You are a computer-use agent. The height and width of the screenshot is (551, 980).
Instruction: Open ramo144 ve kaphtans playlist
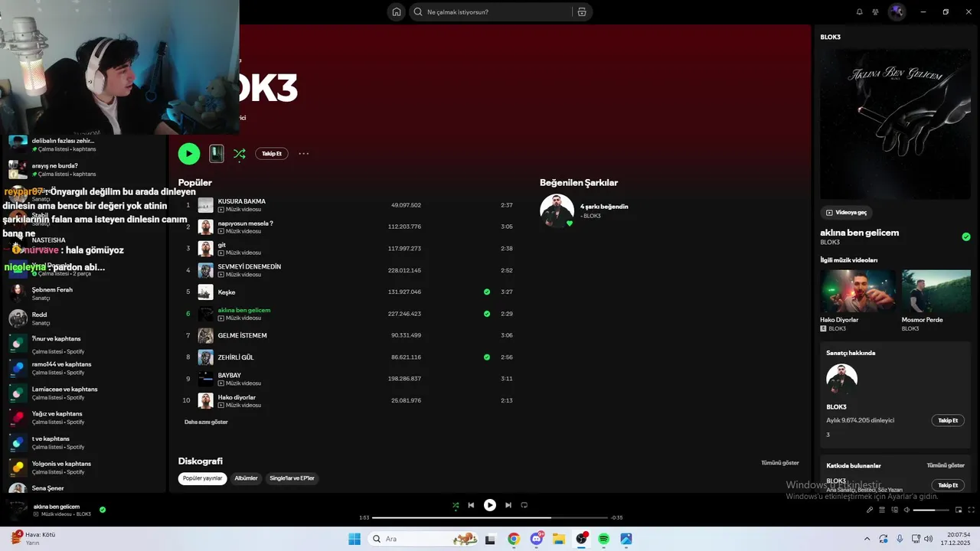pyautogui.click(x=84, y=368)
